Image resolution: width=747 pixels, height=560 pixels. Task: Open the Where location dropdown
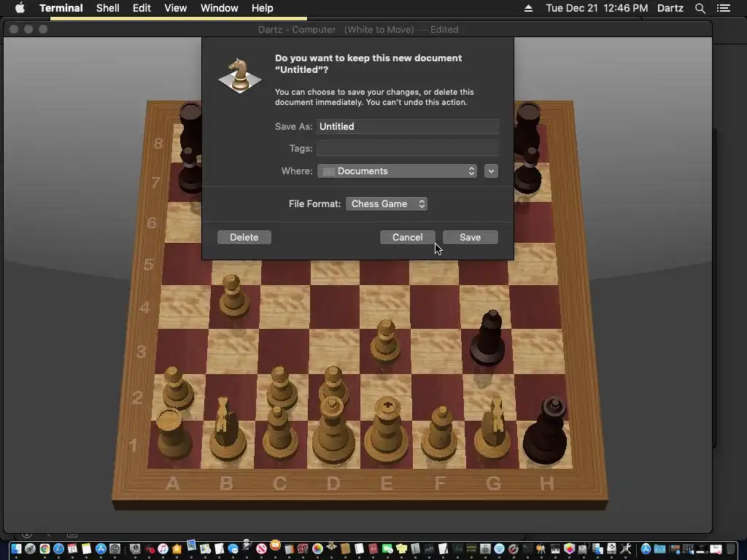[398, 171]
